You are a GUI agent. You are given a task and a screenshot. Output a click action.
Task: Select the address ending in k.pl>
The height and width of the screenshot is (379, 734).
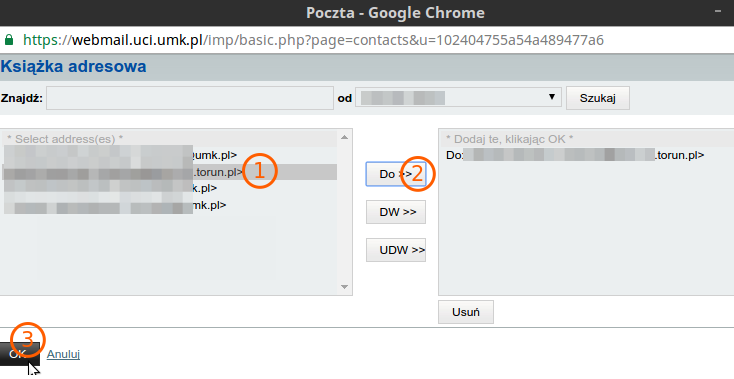[169, 189]
